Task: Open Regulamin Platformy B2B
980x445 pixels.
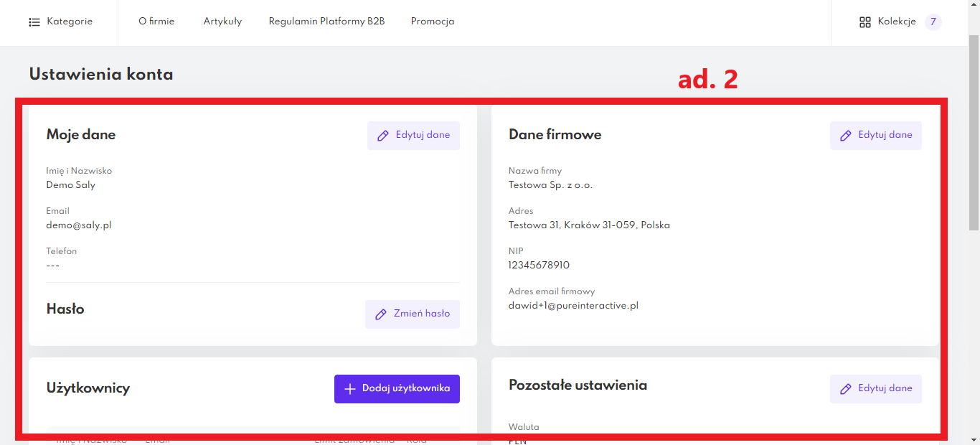Action: point(326,22)
